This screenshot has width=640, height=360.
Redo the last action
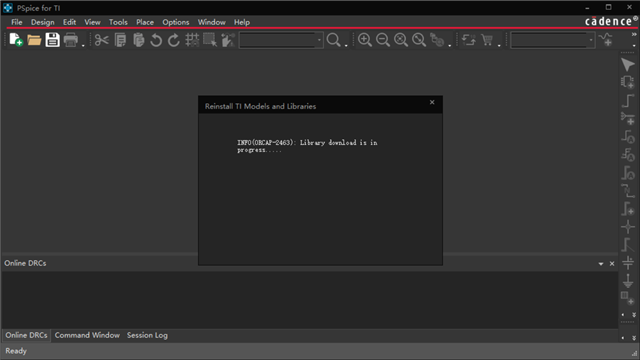tap(174, 40)
